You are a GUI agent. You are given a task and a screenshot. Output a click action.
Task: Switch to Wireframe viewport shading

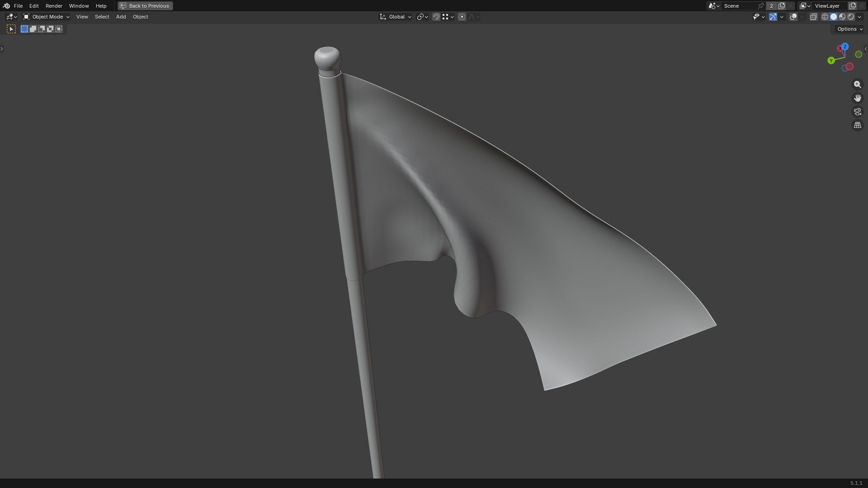(825, 17)
